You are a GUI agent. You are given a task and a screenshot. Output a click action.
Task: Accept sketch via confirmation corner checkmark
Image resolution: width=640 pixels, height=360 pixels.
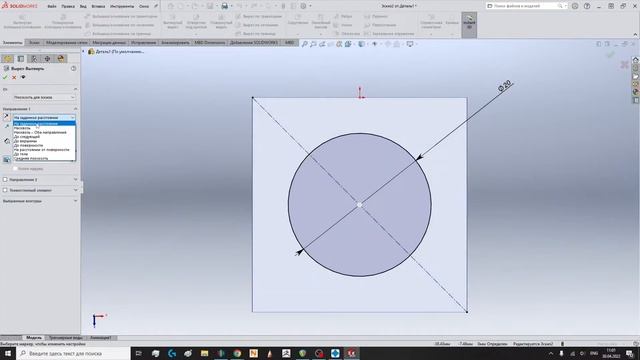611,54
